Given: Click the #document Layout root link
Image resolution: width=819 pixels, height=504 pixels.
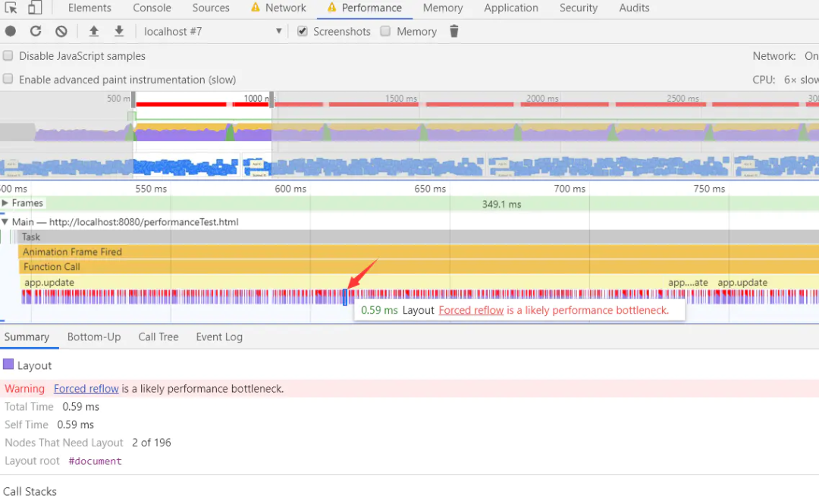Looking at the screenshot, I should 94,461.
